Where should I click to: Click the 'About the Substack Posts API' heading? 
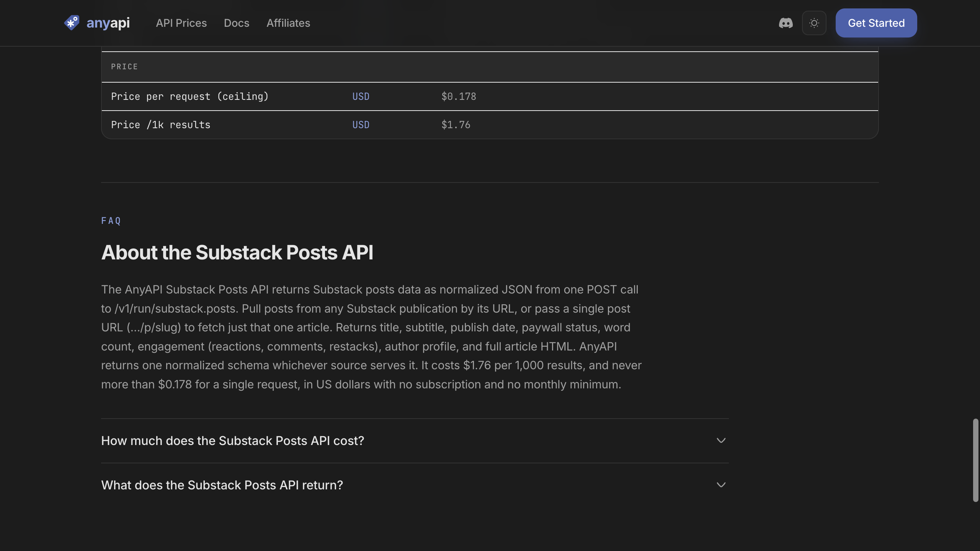coord(237,253)
